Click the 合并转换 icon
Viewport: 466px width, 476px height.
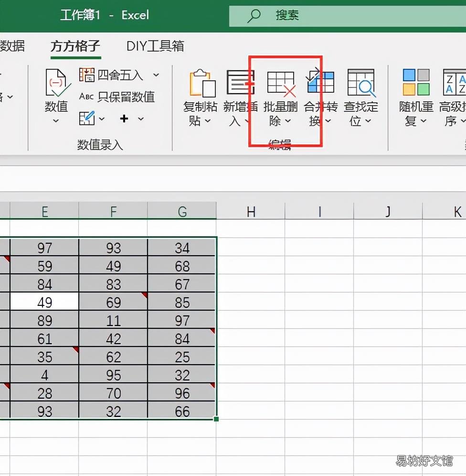coord(320,80)
